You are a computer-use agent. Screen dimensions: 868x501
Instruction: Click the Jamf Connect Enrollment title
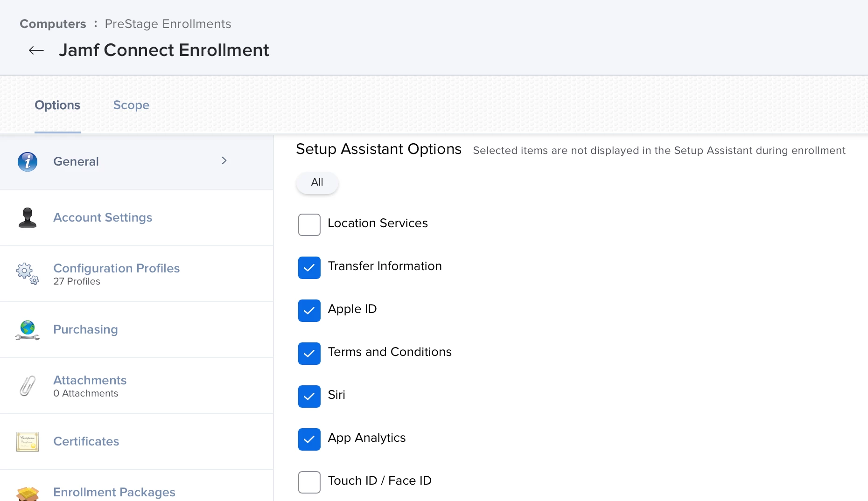[164, 50]
